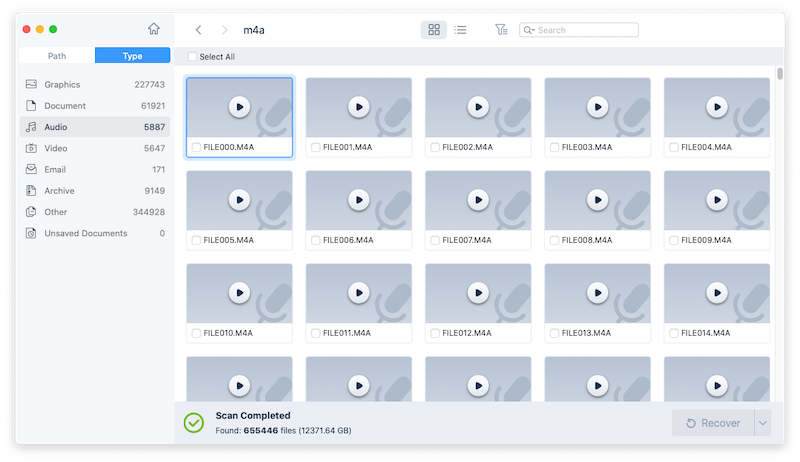Play FILE000.M4A preview
The image size is (800, 462).
239,107
